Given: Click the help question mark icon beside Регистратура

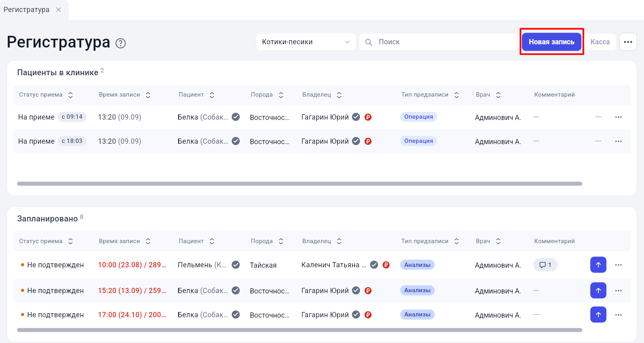Looking at the screenshot, I should pyautogui.click(x=120, y=43).
